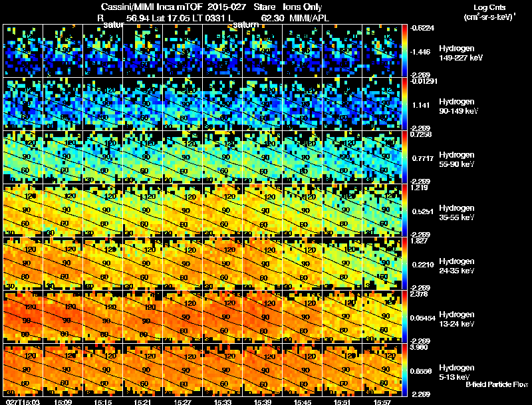The image size is (532, 405).
Task: Open the 5-13 keV image panel at 15:27
Action: pos(182,370)
